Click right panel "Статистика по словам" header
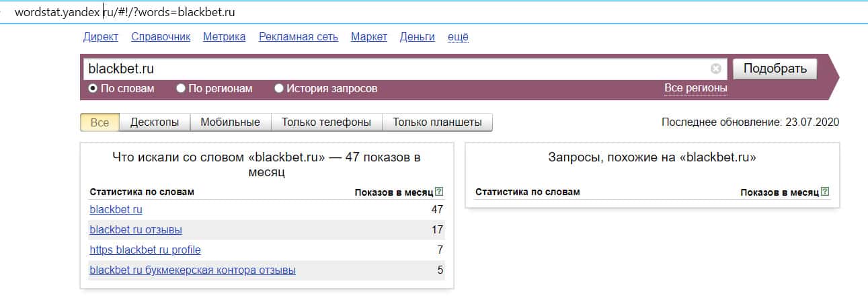Screen dimensions: 868x302 point(527,192)
